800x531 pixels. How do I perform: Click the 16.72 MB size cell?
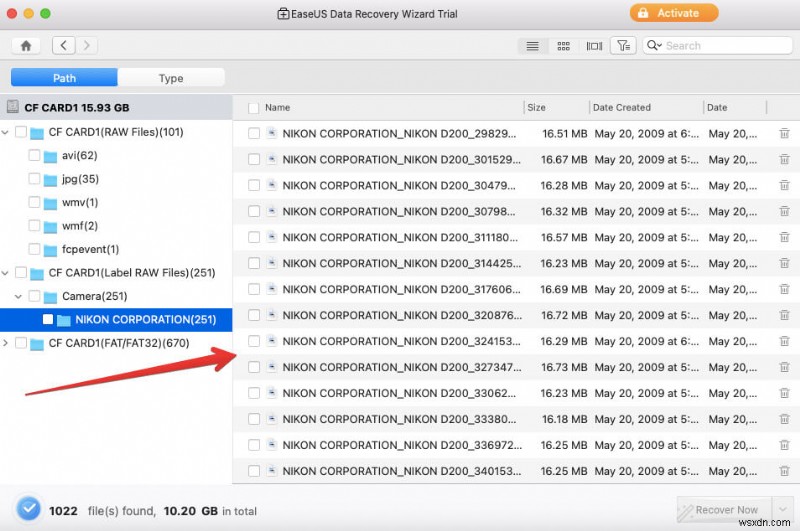click(564, 316)
